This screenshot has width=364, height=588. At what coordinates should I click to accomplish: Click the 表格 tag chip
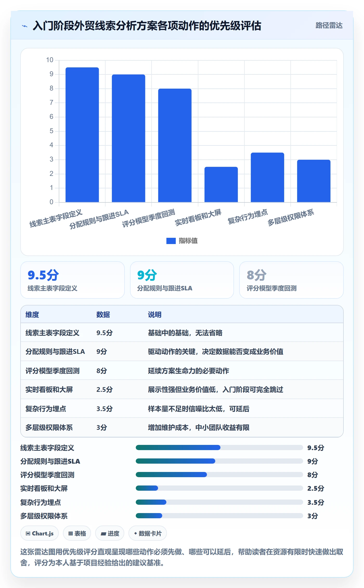[x=77, y=533]
